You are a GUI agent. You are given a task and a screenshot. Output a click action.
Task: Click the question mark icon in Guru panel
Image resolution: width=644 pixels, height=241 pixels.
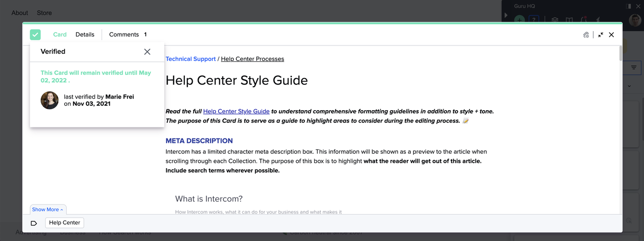[x=534, y=20]
